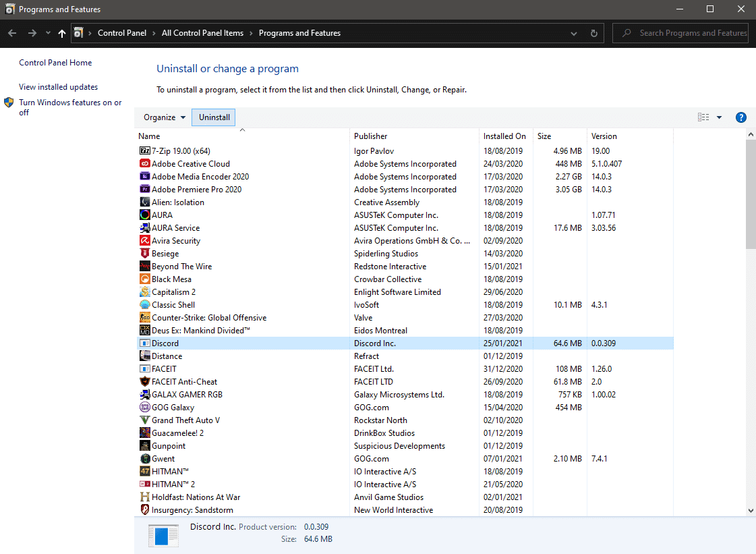Image resolution: width=756 pixels, height=554 pixels.
Task: Click the Besiege icon
Action: (144, 253)
